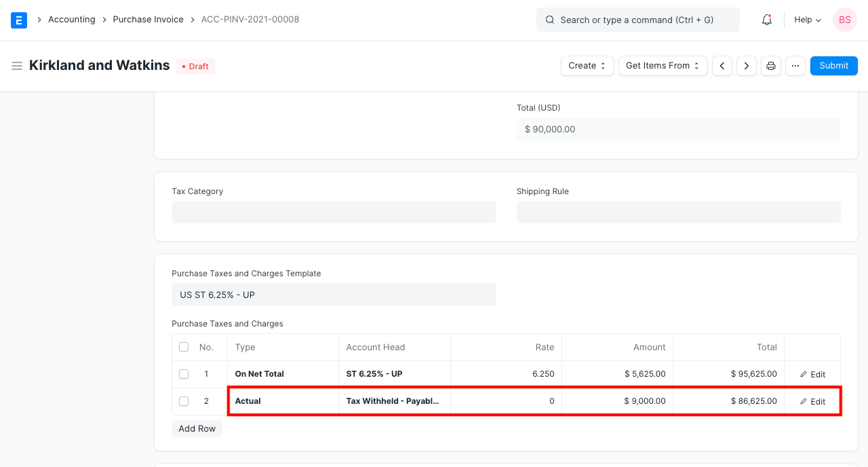Expand the Get Items From dropdown
This screenshot has width=868, height=467.
coord(663,66)
